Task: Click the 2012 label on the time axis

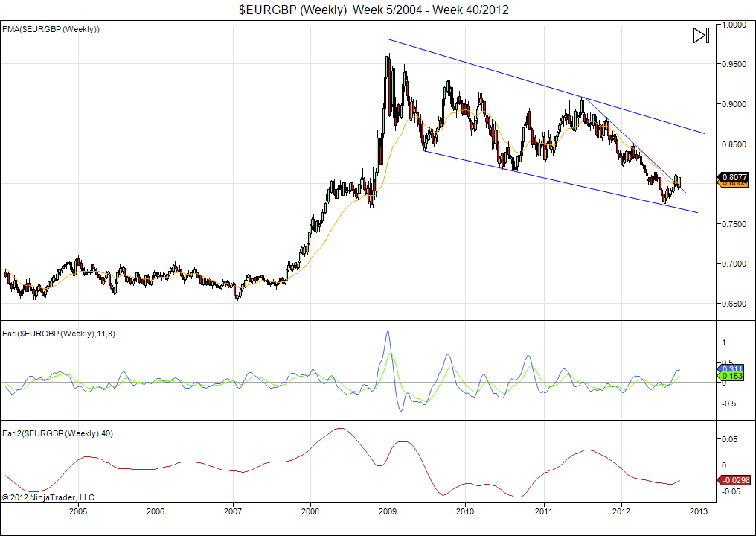Action: [621, 511]
